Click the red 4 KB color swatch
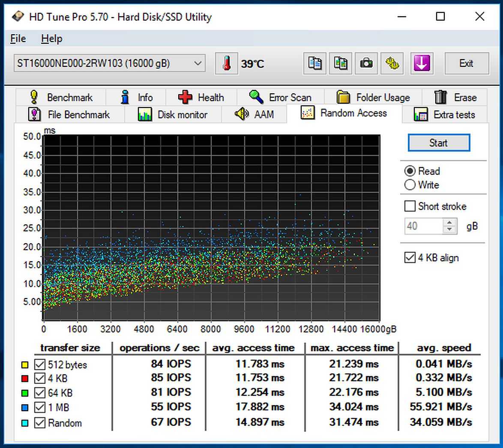 pos(25,379)
